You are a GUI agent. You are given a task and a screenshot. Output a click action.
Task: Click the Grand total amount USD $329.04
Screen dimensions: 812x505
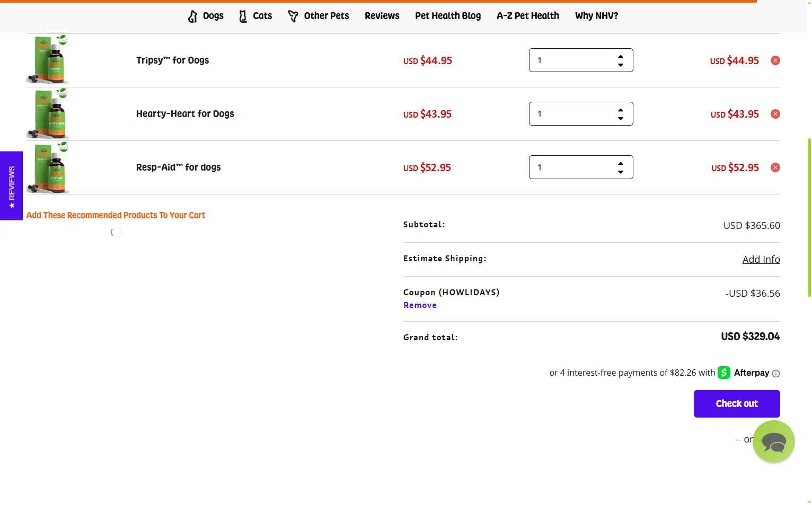pyautogui.click(x=750, y=336)
